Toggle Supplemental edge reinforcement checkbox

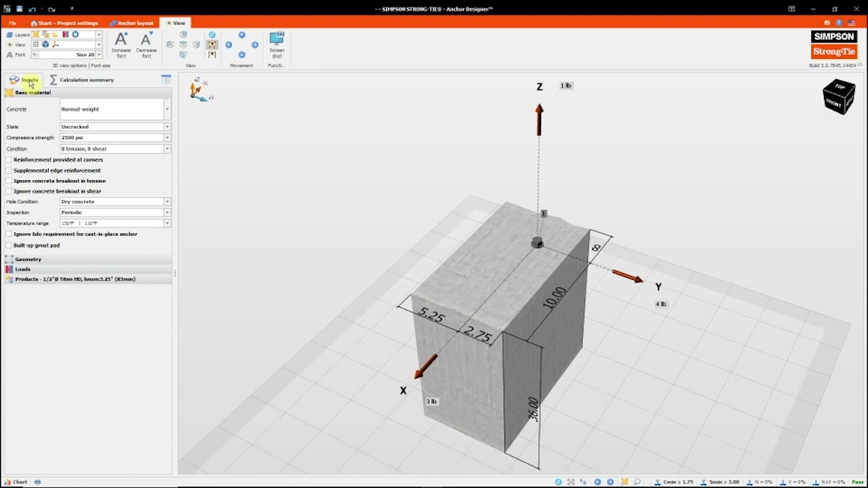tap(9, 171)
